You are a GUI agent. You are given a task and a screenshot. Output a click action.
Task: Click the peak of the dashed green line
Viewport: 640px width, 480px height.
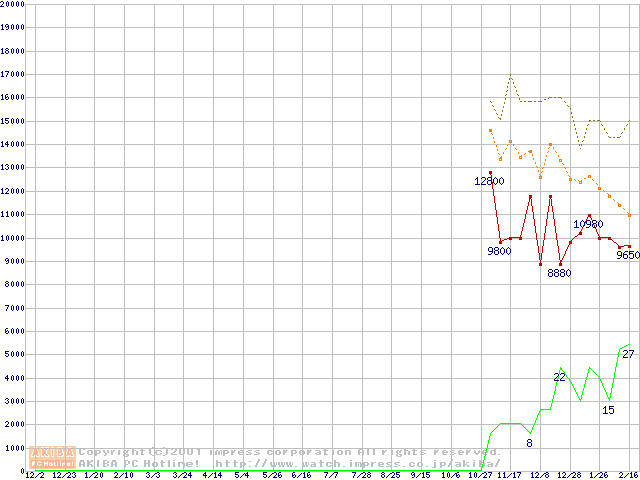click(x=510, y=77)
